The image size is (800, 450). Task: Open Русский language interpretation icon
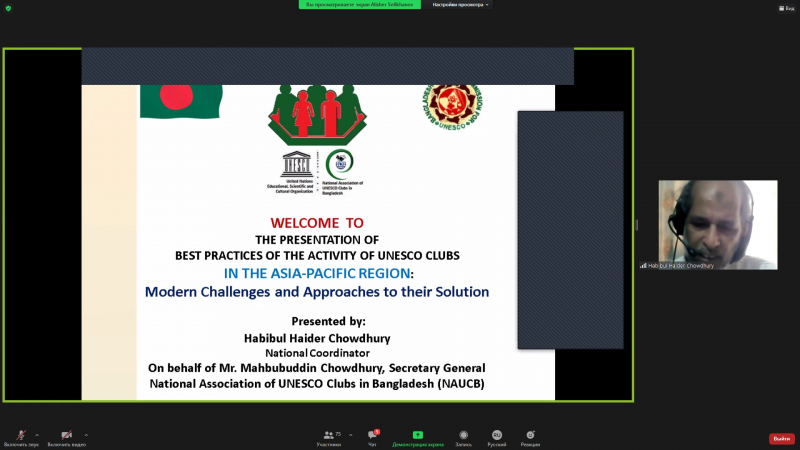(496, 438)
